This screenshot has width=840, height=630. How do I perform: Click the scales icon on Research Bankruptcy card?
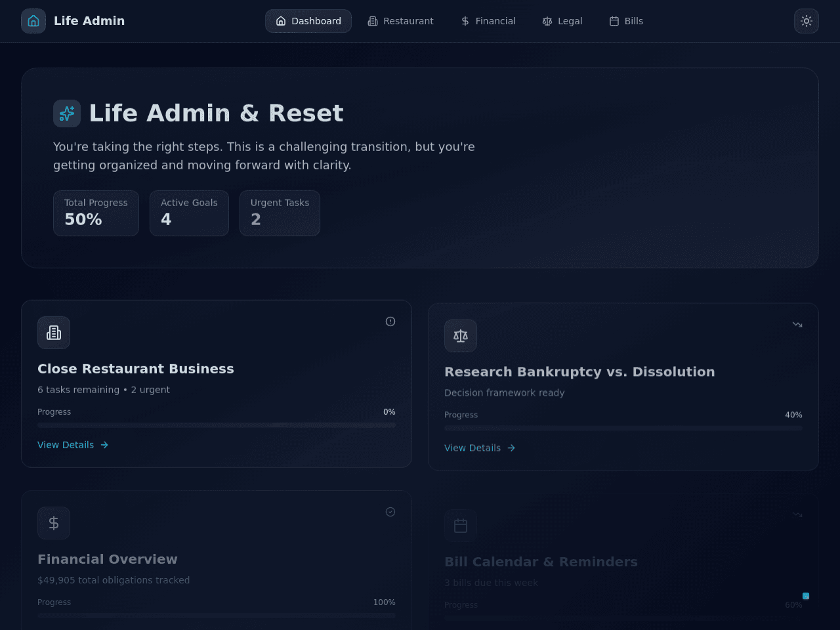[x=461, y=336]
